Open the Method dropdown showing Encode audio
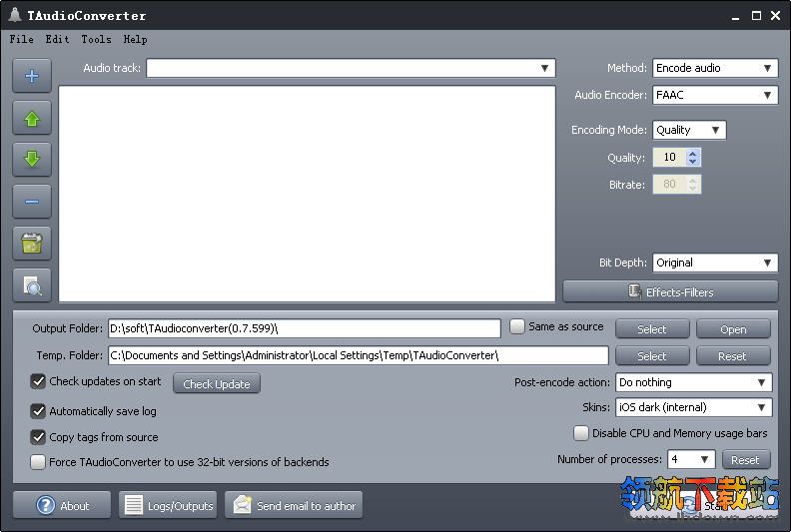The width and height of the screenshot is (791, 532). coord(715,68)
